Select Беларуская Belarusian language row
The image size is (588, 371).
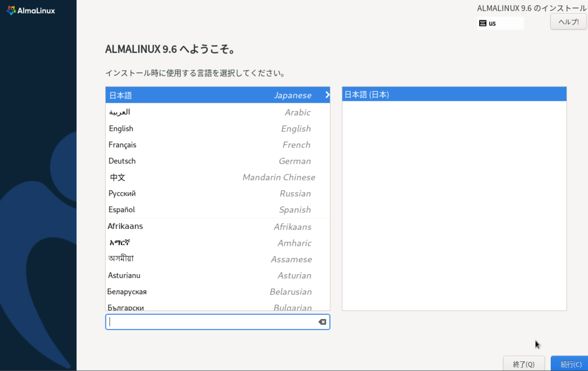(x=218, y=292)
